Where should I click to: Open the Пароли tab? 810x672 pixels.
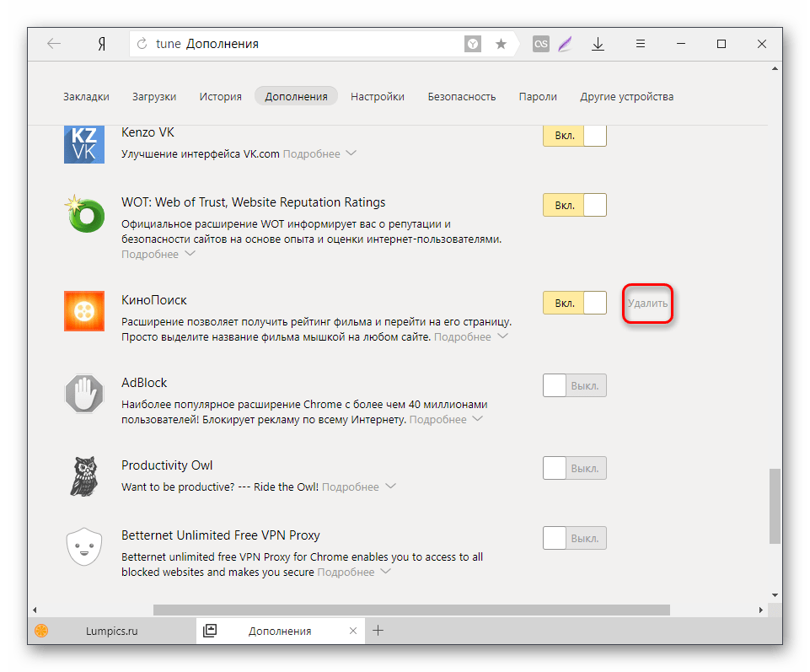coord(538,97)
